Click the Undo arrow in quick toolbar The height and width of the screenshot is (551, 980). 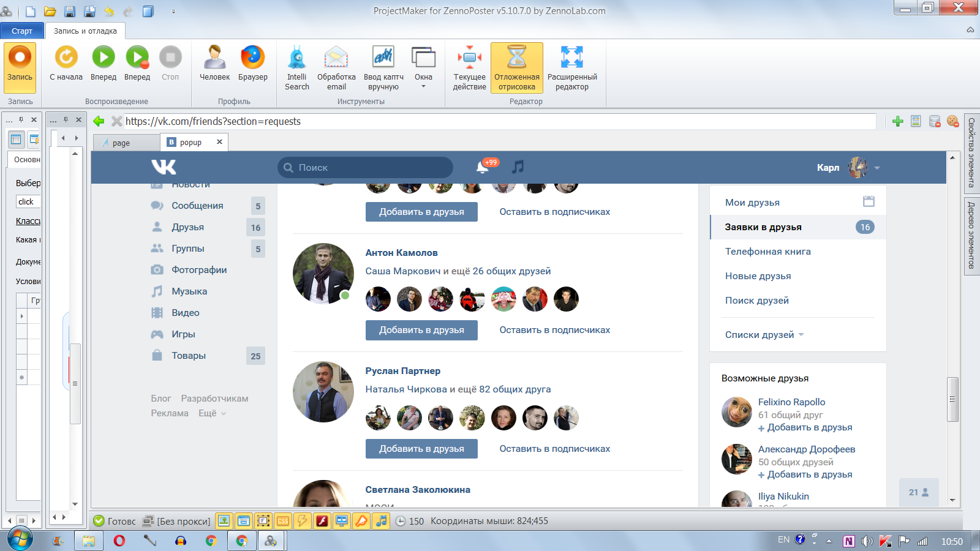point(109,11)
